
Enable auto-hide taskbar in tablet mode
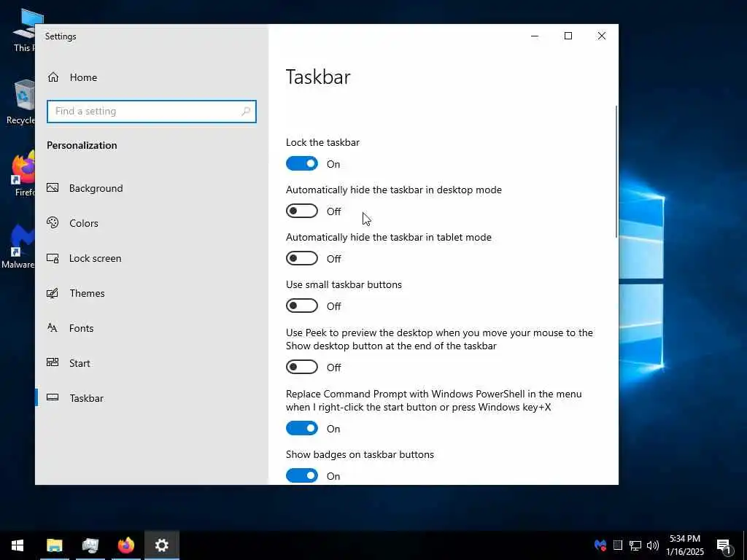coord(301,259)
